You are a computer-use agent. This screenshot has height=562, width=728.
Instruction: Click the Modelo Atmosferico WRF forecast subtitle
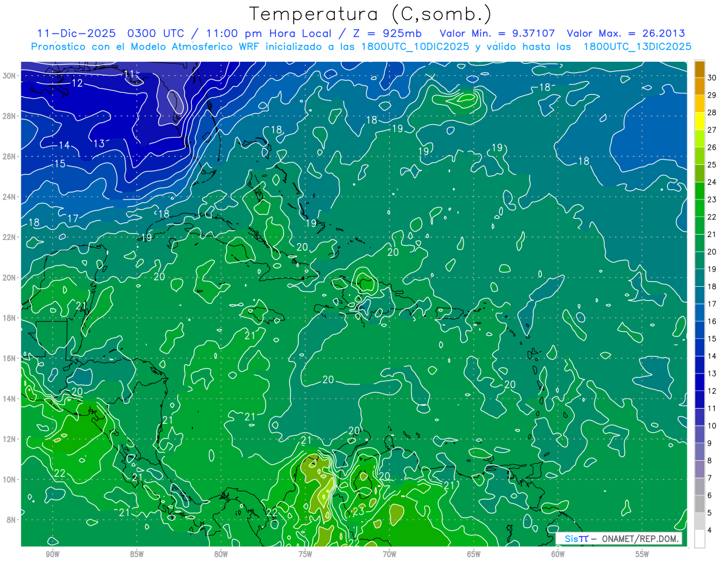362,47
